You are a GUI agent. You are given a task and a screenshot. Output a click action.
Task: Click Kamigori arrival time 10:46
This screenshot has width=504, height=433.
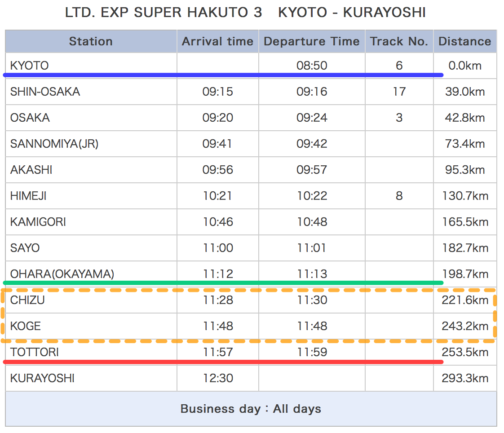(217, 222)
